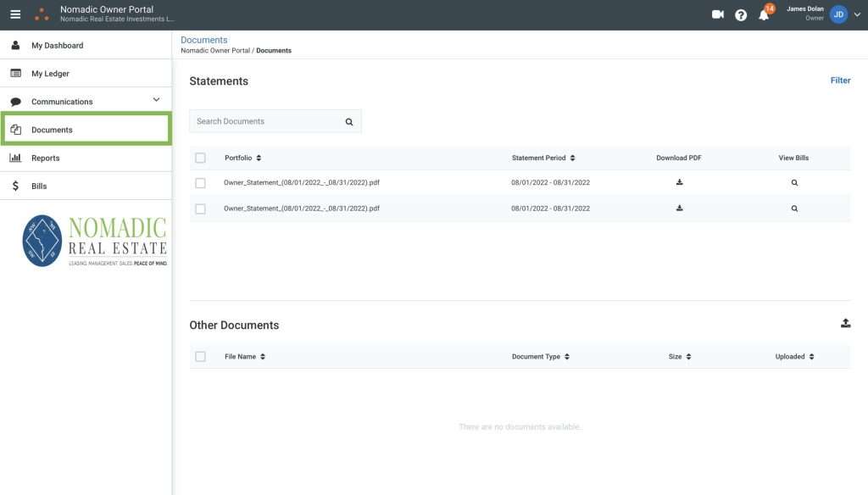Tick the checkbox for first owner statement

[x=200, y=183]
